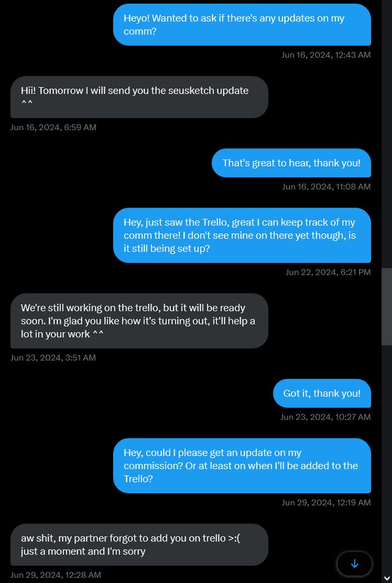Select the 'aw shit, my partner forgot' reply bubble
Viewport: 392px width, 583px height.
(x=139, y=545)
